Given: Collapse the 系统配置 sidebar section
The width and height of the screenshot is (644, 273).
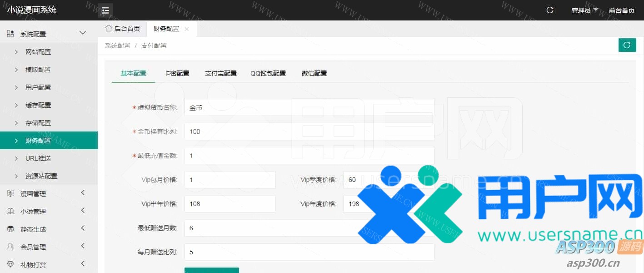Looking at the screenshot, I should coord(83,33).
